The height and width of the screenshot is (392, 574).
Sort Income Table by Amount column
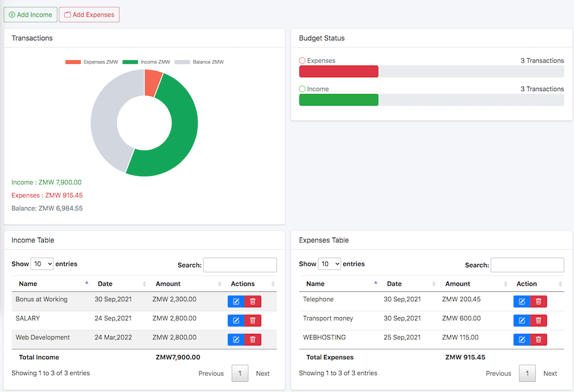[187, 284]
